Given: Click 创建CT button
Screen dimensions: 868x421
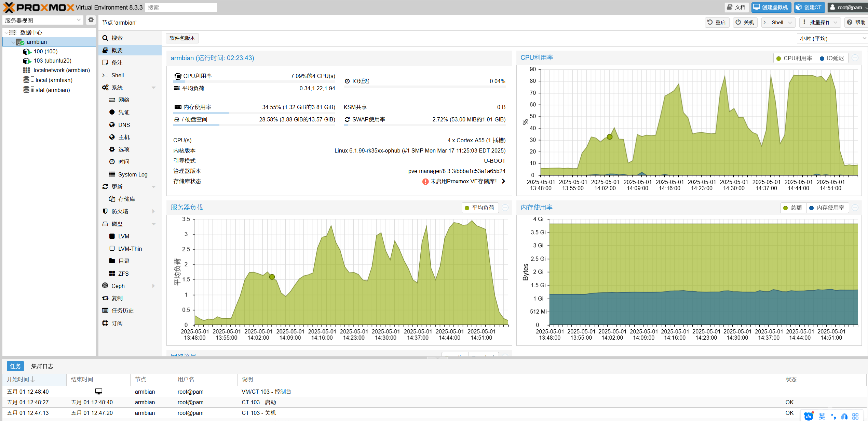Looking at the screenshot, I should click(809, 7).
